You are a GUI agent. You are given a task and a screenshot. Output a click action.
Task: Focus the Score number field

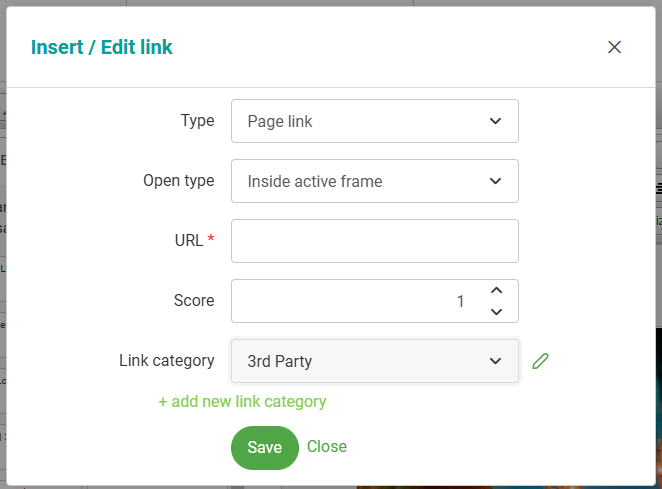[x=355, y=301]
